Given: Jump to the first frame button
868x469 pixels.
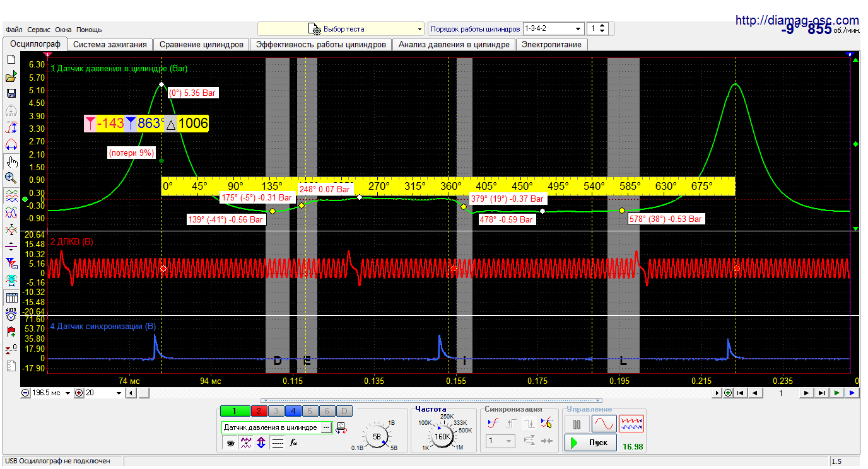Looking at the screenshot, I should [x=741, y=393].
